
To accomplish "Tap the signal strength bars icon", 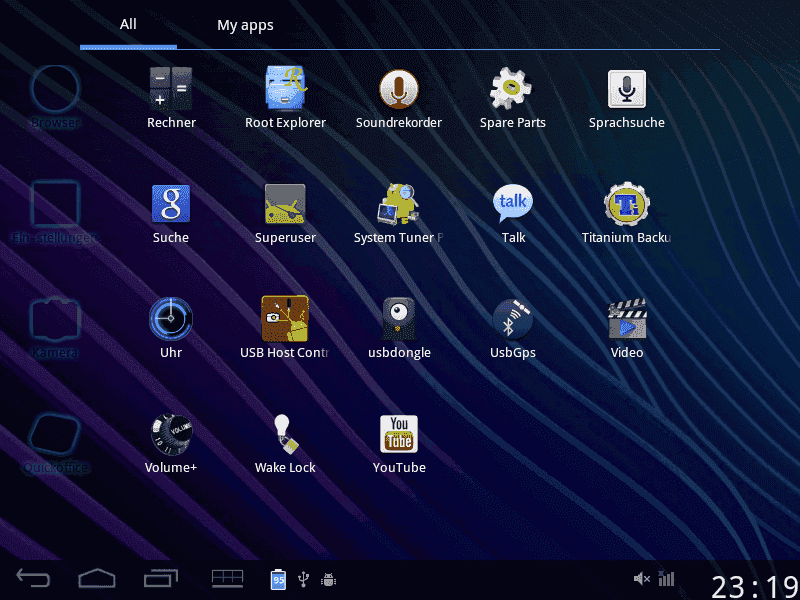I will 666,578.
